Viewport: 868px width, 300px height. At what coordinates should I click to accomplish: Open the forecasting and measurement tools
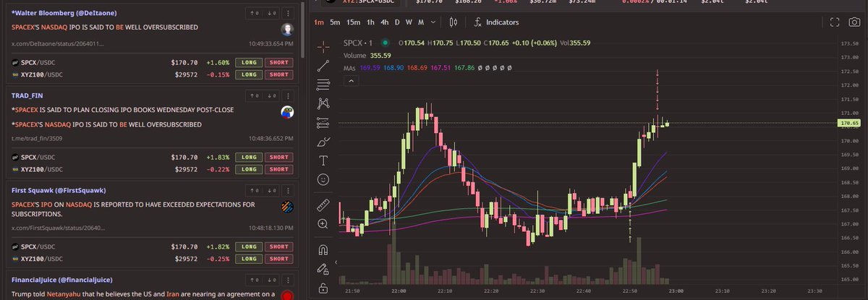323,121
